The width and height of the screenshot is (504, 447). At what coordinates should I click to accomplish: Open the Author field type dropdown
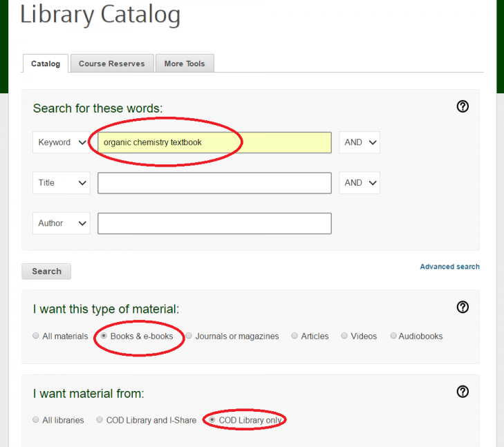[62, 223]
